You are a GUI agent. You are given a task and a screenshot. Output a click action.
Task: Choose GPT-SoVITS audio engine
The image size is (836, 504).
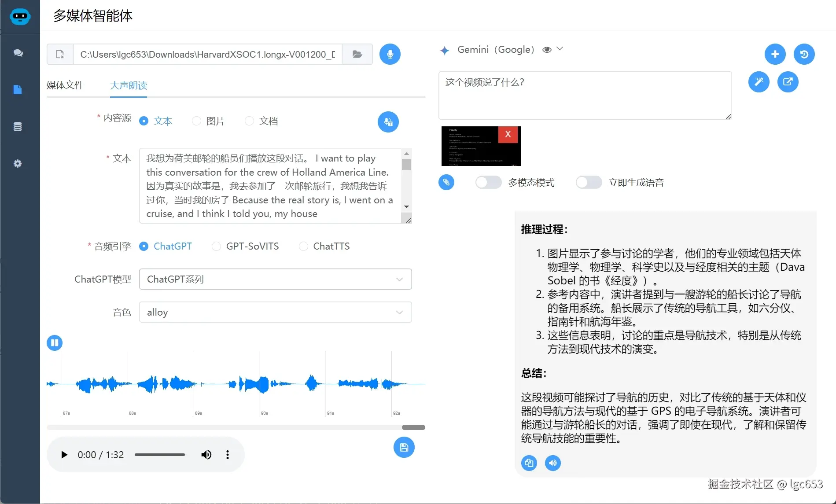(x=216, y=246)
